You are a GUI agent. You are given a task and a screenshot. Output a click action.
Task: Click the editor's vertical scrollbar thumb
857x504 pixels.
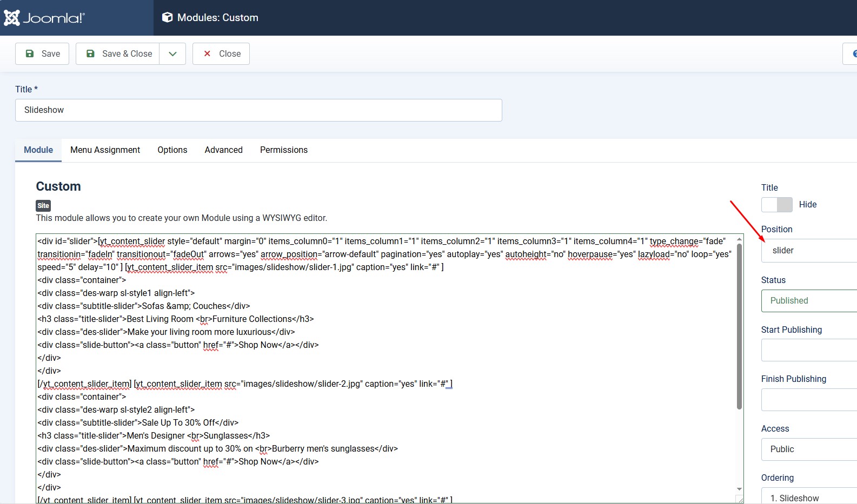click(739, 324)
